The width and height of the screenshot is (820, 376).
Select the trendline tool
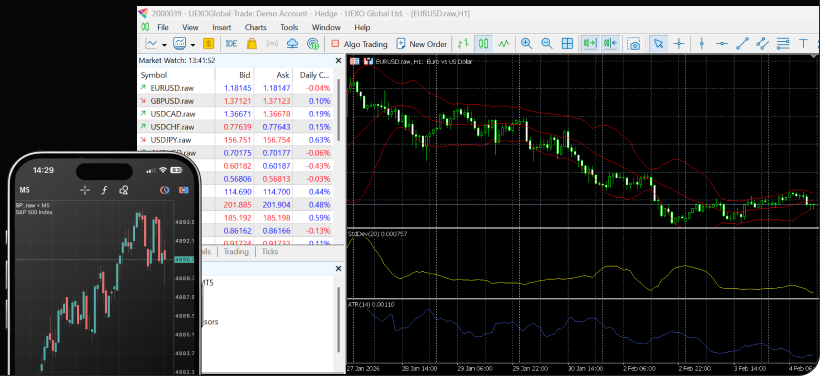pyautogui.click(x=743, y=44)
